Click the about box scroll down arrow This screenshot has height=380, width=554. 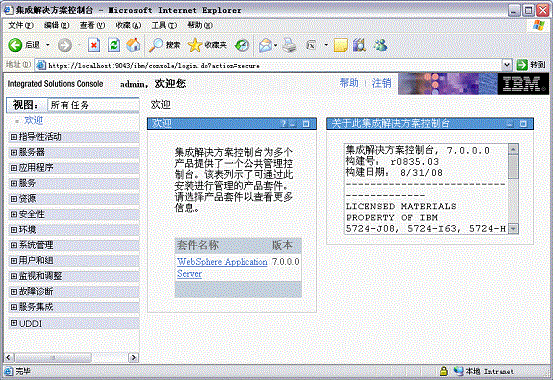(513, 228)
